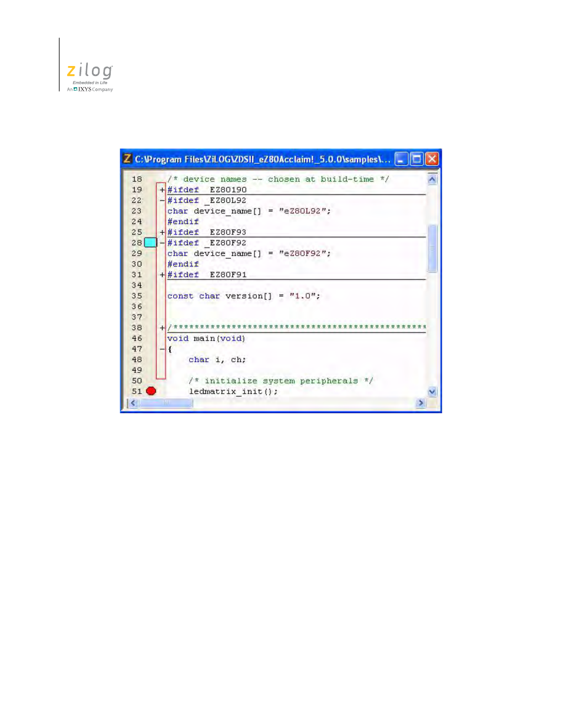The width and height of the screenshot is (562, 728).
Task: Maximize the source file window
Action: tap(416, 159)
